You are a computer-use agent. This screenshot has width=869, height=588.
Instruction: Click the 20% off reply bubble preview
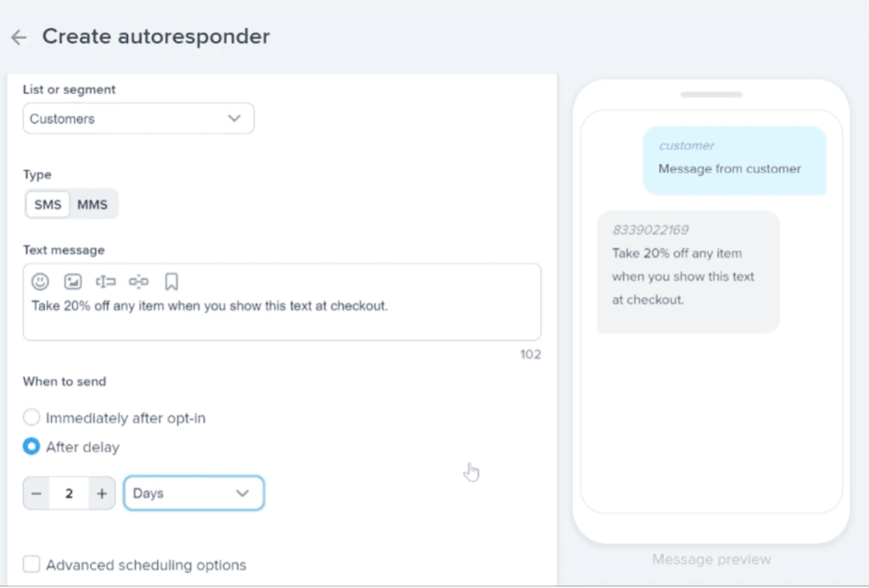click(688, 272)
